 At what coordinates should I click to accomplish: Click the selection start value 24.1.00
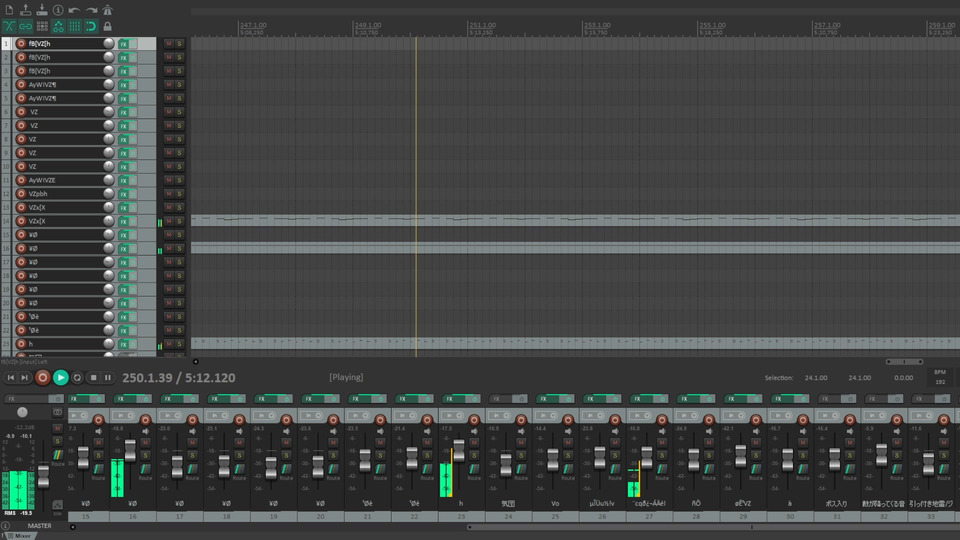[x=816, y=378]
